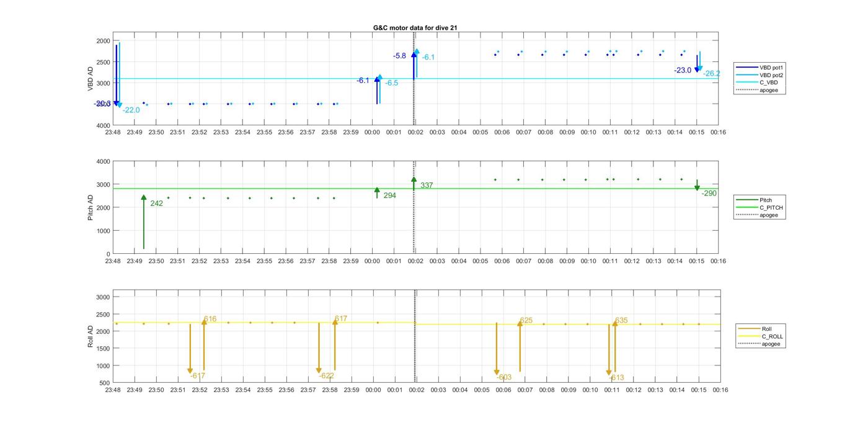868x430 pixels.
Task: Click the '23:48' tick label under the VBD plot
Action: [x=113, y=132]
